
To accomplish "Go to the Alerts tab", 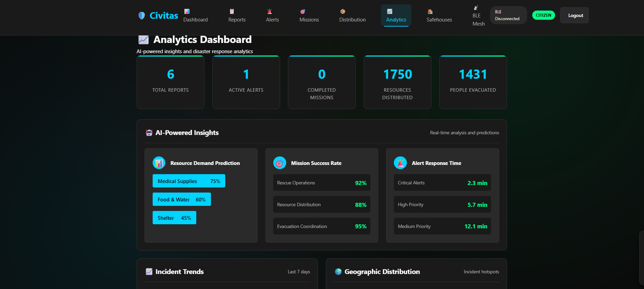I will (x=273, y=16).
